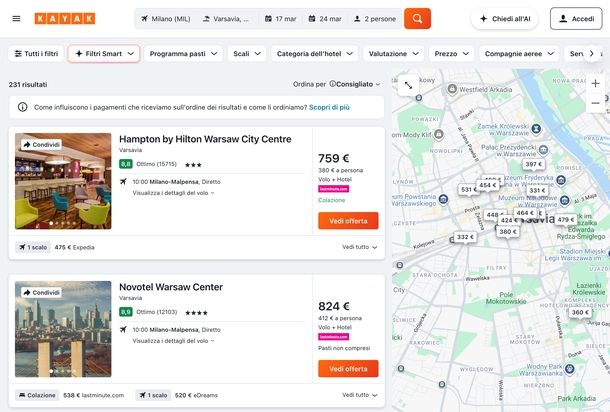This screenshot has height=412, width=610.
Task: Click the KAYAK logo
Action: 65,19
